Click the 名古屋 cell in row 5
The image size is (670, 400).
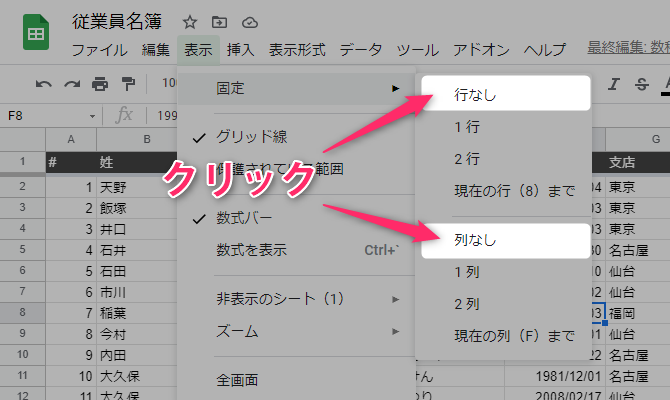pos(638,250)
